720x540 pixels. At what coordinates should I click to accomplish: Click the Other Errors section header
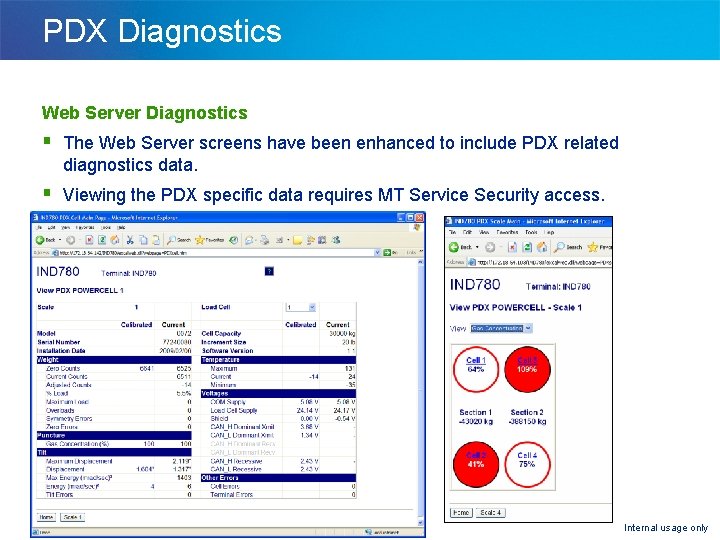point(278,478)
